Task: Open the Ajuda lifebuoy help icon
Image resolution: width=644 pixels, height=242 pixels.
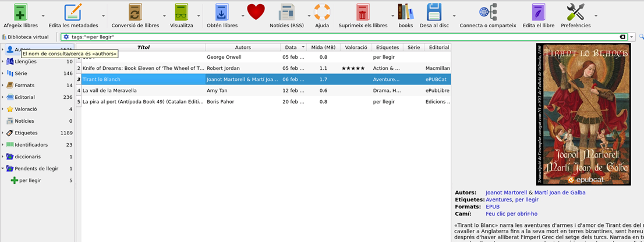Action: [x=322, y=12]
